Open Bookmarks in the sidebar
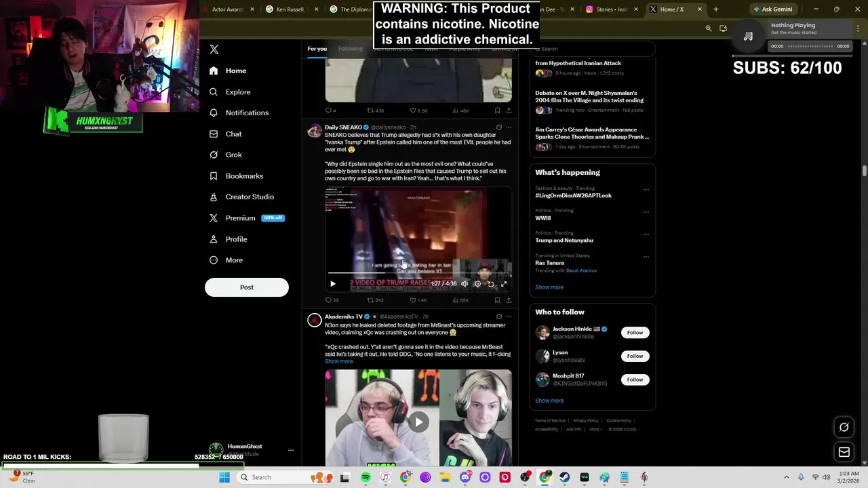 (x=236, y=176)
